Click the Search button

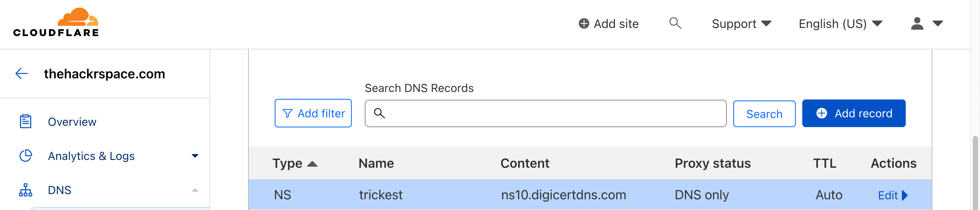(x=764, y=113)
